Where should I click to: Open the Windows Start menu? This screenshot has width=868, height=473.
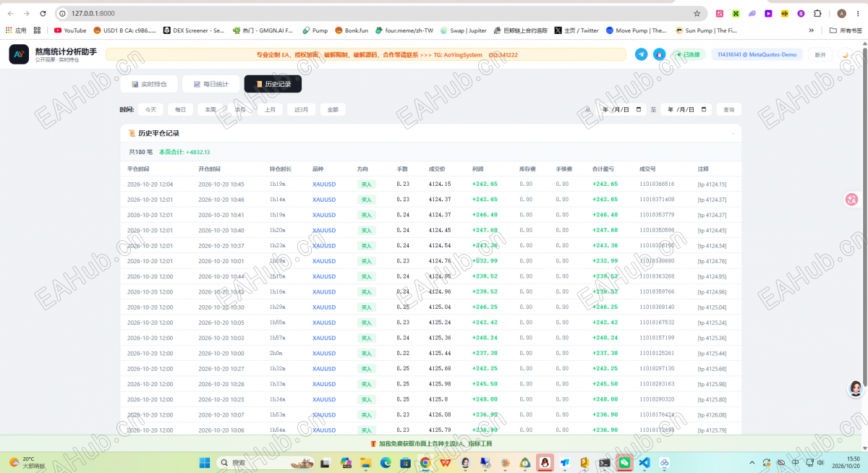205,462
